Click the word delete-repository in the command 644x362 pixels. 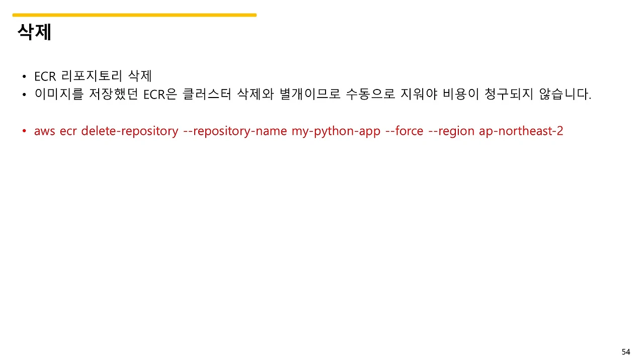click(128, 131)
